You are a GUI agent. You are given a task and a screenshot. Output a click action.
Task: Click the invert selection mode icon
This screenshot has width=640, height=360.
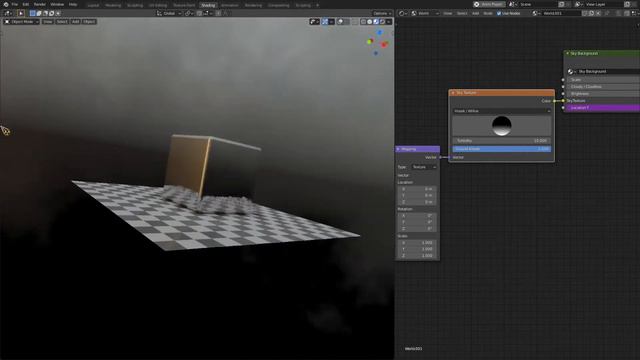tap(51, 13)
